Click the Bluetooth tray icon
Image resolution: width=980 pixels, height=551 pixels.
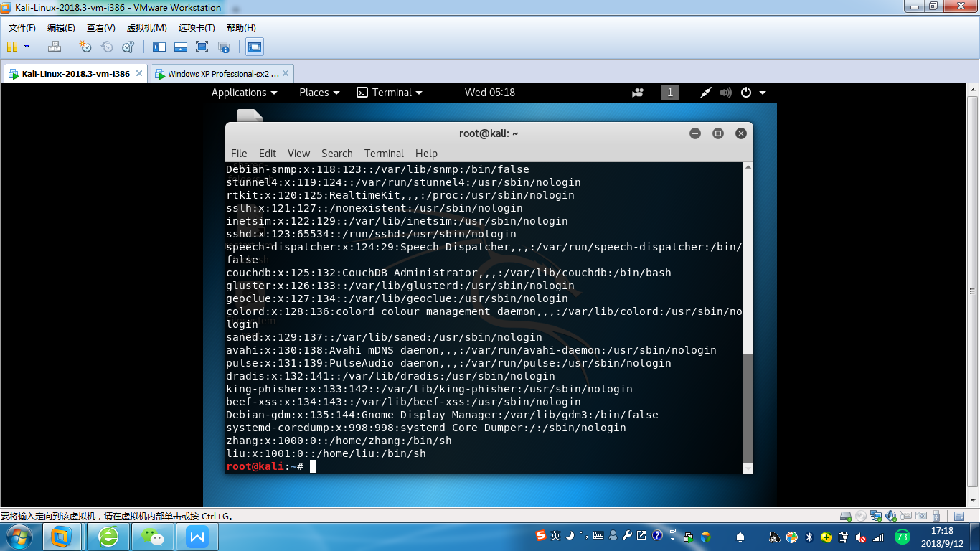809,537
